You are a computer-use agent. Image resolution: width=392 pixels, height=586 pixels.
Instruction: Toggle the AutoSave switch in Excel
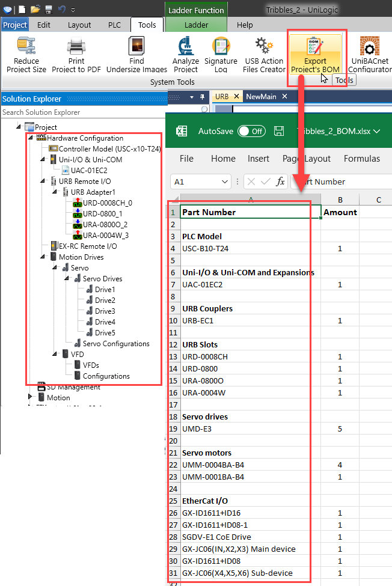(x=251, y=131)
